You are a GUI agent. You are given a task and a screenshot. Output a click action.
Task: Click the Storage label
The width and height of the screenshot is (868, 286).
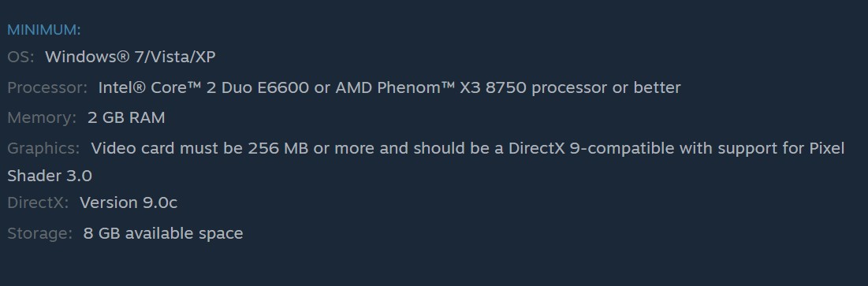tap(39, 233)
